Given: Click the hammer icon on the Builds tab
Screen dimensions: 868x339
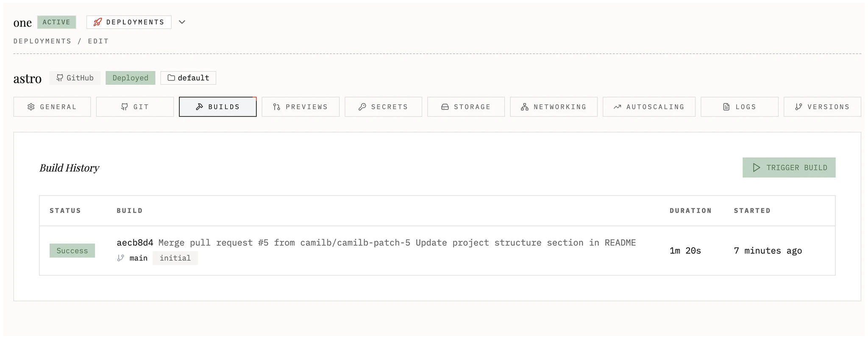Looking at the screenshot, I should pos(199,107).
